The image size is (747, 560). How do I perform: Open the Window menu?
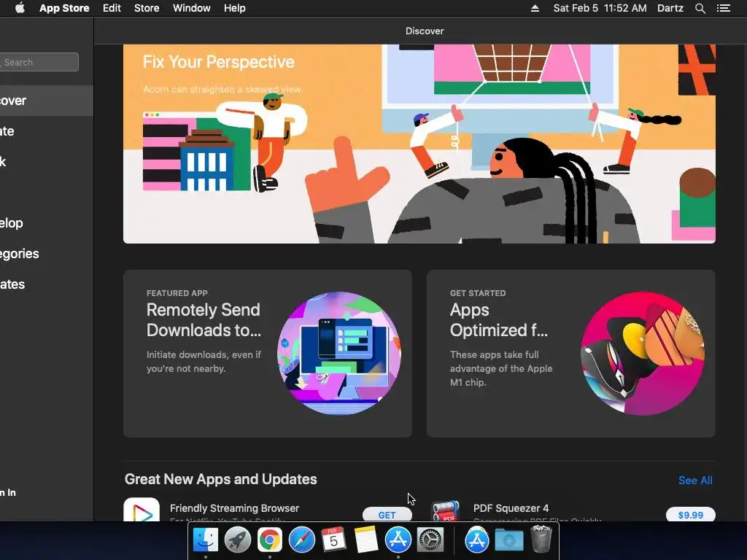point(192,8)
